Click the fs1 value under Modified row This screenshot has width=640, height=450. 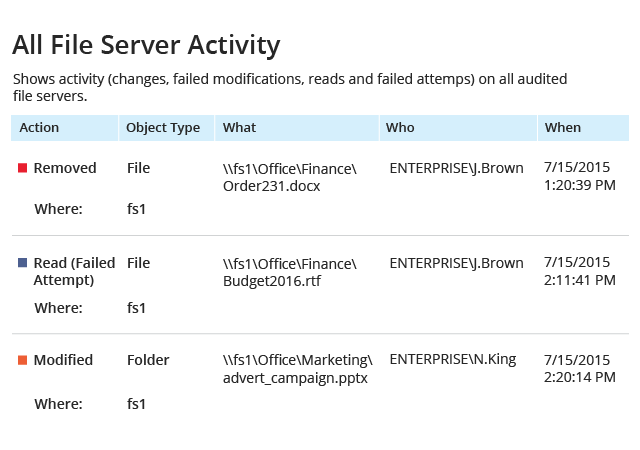136,404
